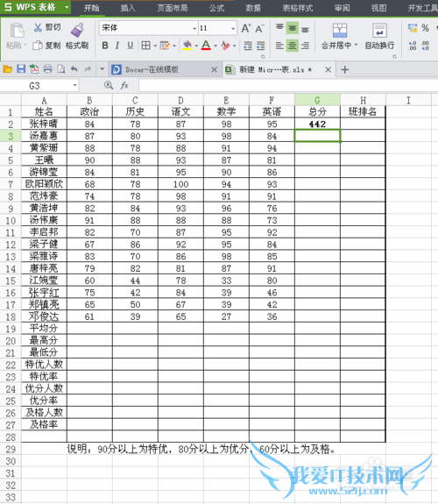
Task: Click the G3 Name Box field
Action: tap(35, 86)
